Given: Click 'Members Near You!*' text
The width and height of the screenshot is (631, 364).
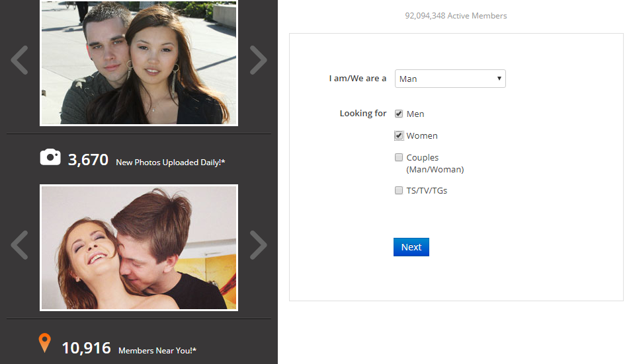Looking at the screenshot, I should [157, 351].
